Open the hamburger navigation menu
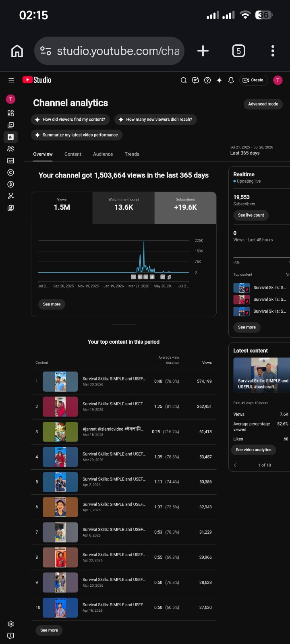The height and width of the screenshot is (644, 290). click(x=11, y=80)
